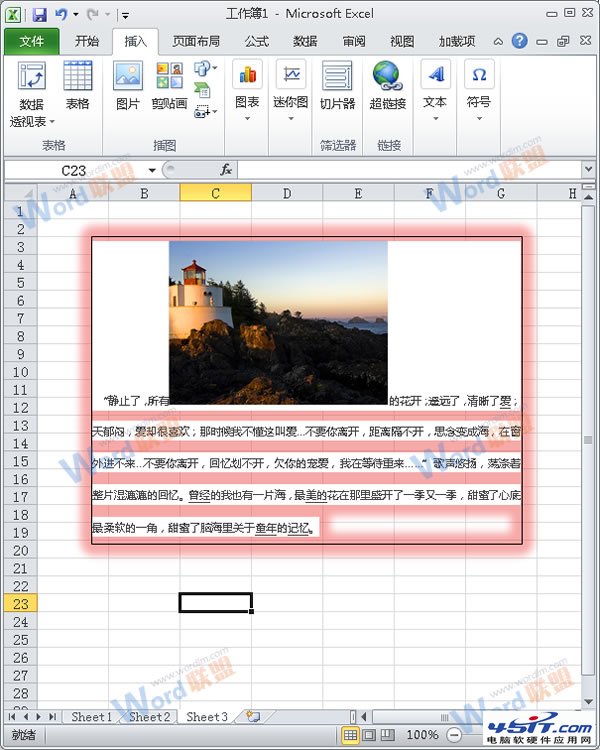Expand the formula bar with chevron
The width and height of the screenshot is (600, 750).
589,169
